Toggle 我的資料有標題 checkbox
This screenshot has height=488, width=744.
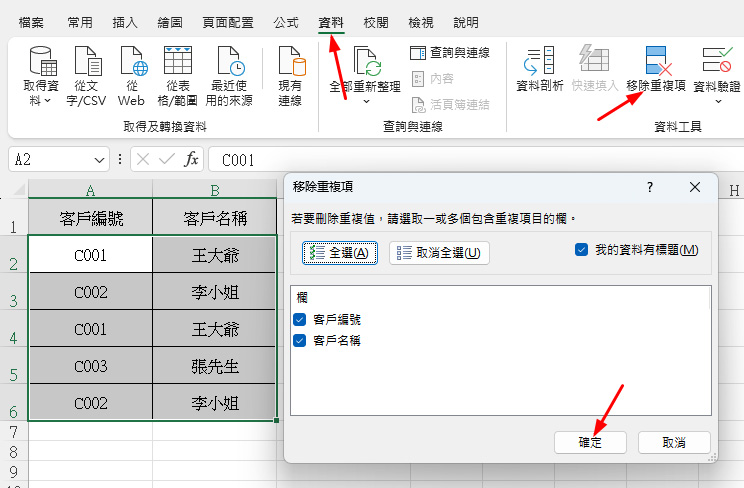(x=581, y=250)
